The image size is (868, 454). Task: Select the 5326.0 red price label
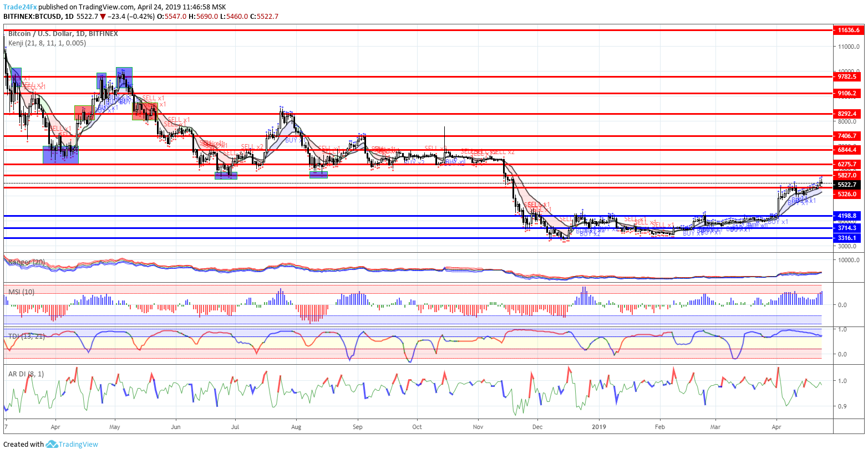847,194
